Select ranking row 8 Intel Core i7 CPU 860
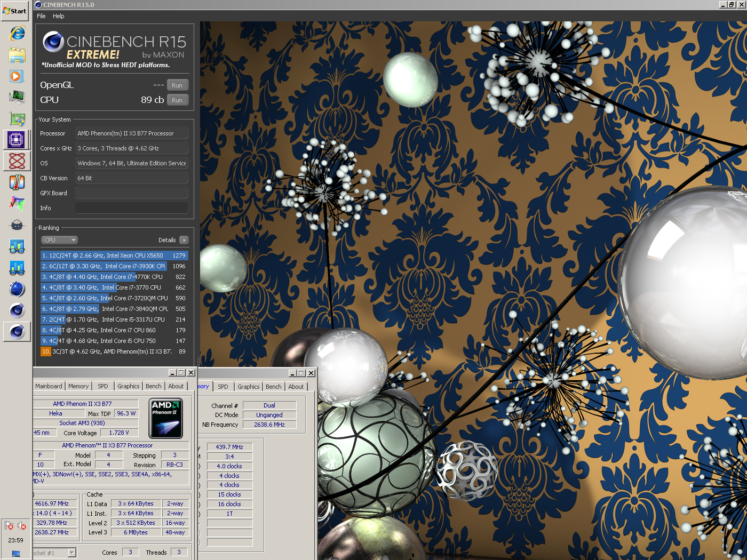 (x=114, y=330)
